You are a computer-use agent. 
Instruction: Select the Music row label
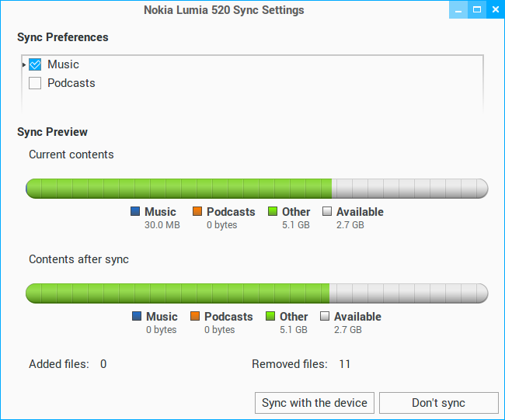[x=63, y=64]
